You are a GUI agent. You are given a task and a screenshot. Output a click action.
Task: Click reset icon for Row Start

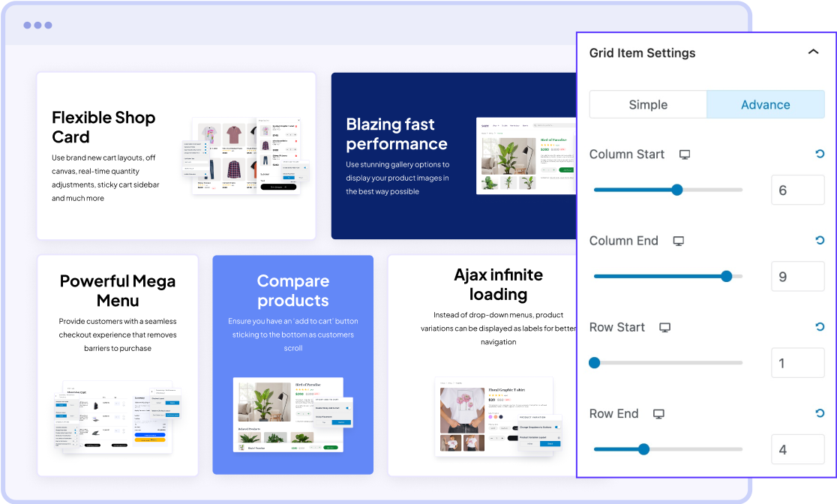[820, 327]
